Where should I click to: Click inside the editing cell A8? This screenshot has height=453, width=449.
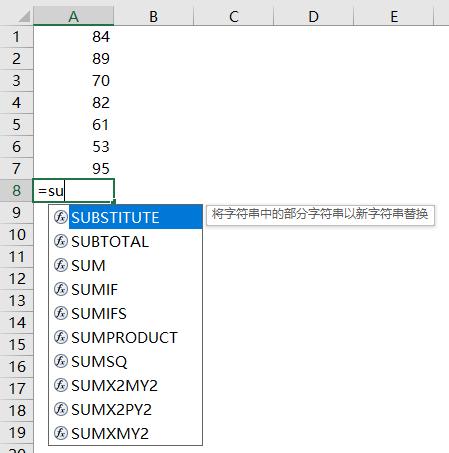(x=73, y=191)
